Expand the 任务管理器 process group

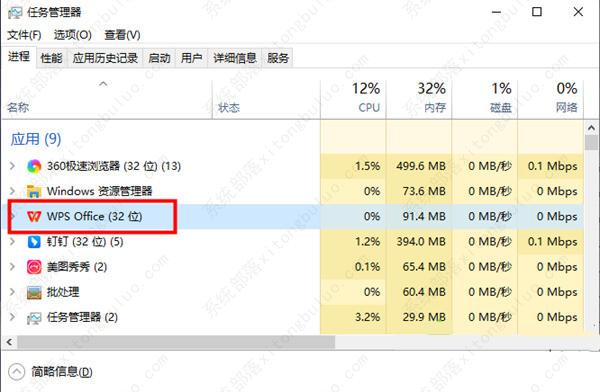pos(12,317)
